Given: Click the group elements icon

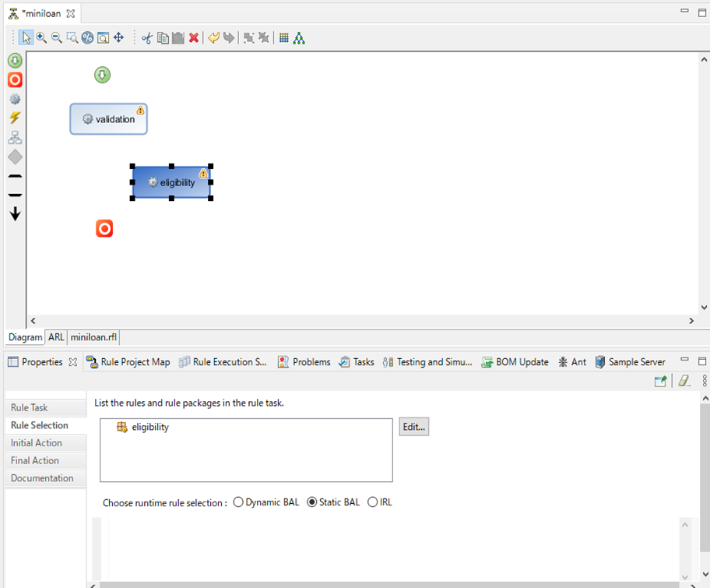Looking at the screenshot, I should pos(248,38).
